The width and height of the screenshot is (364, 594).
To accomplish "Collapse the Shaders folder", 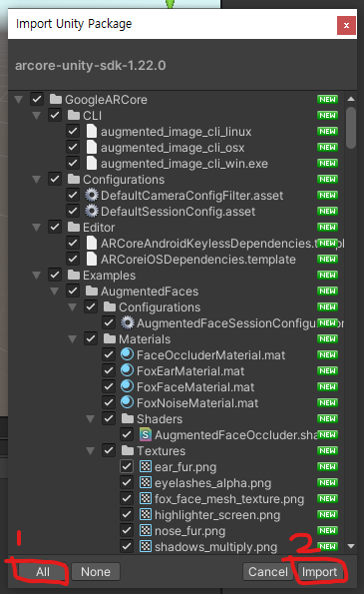I will coord(91,419).
